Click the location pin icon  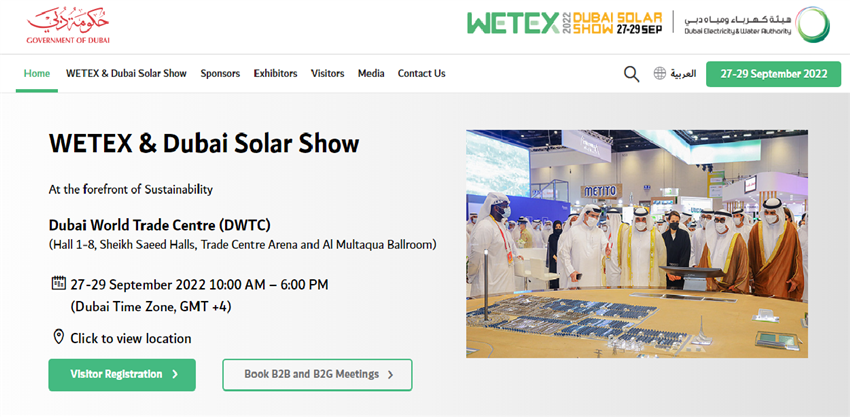(58, 337)
